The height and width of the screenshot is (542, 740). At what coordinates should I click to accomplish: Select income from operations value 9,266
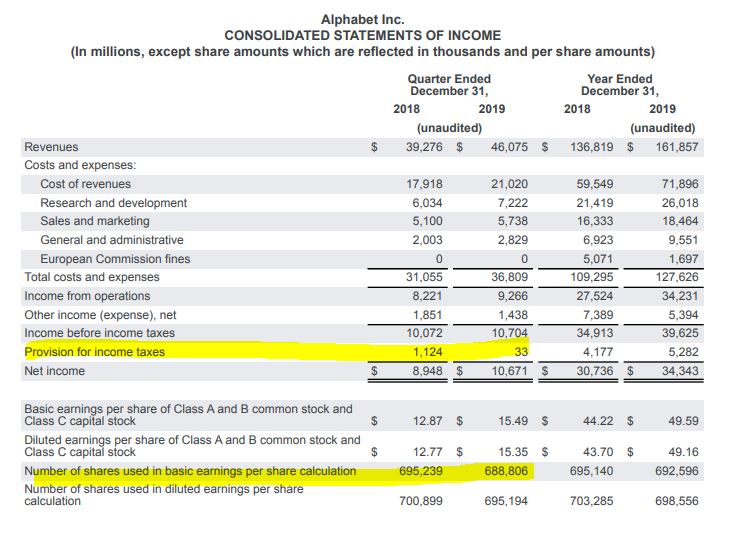tap(513, 296)
